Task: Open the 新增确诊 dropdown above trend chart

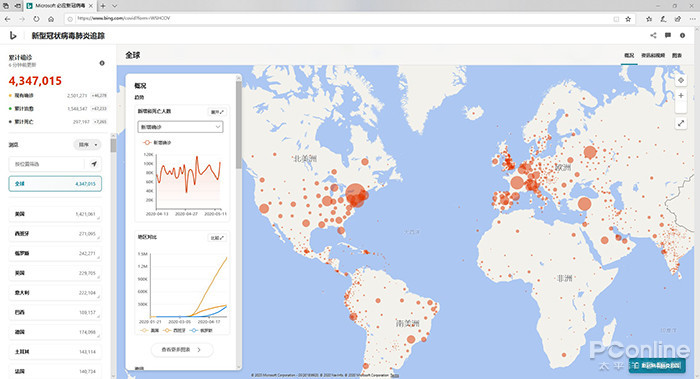Action: click(180, 127)
